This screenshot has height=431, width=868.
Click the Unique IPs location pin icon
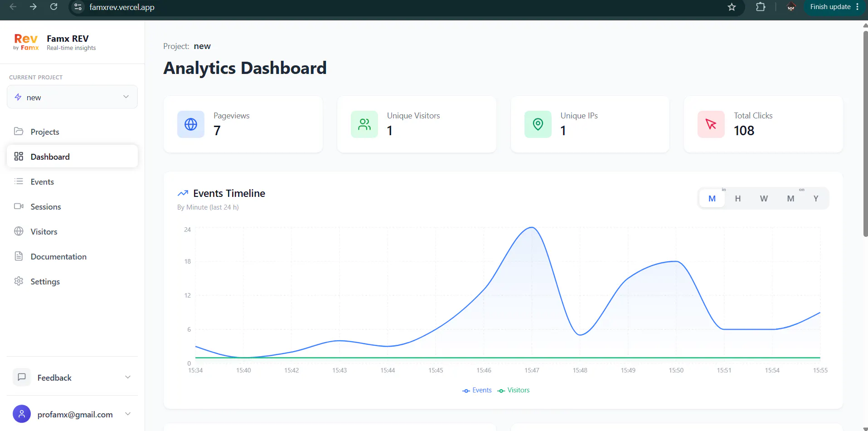[x=538, y=124]
